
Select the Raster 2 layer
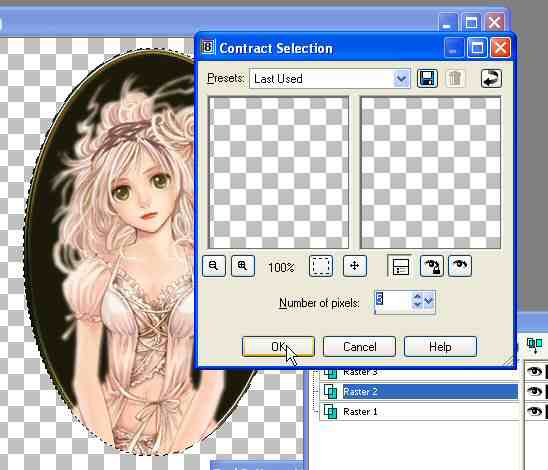click(430, 391)
